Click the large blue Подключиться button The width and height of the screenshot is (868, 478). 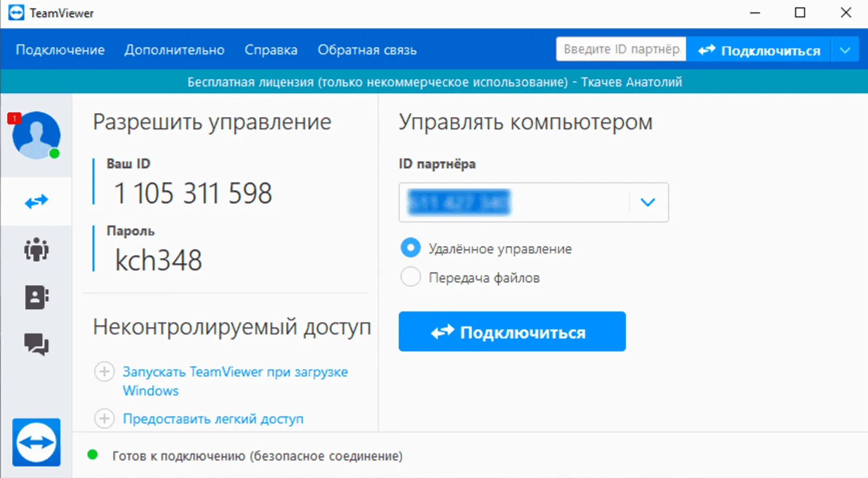512,331
